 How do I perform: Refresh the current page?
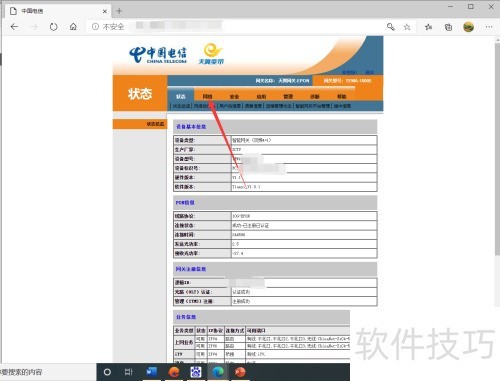[x=53, y=27]
